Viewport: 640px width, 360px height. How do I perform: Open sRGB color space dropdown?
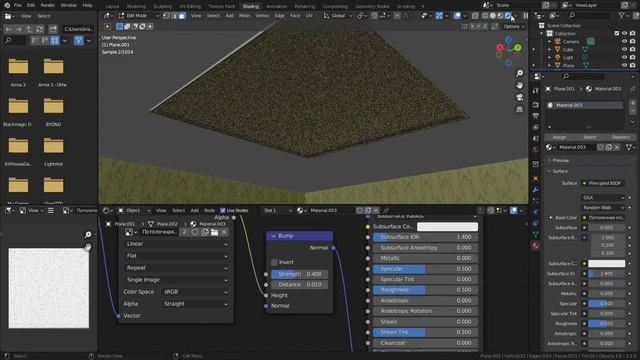195,292
